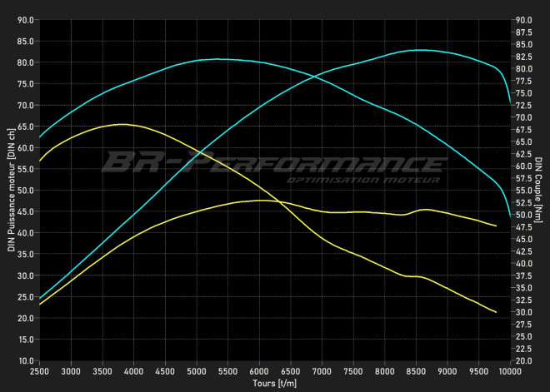
Task: Click the 10000 label on the x-axis
Action: (x=510, y=371)
